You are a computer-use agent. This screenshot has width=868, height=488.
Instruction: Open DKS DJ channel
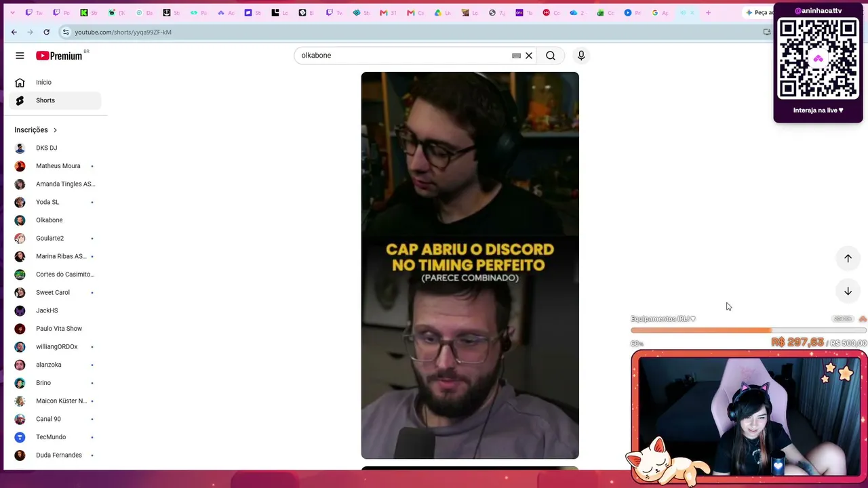coord(56,148)
